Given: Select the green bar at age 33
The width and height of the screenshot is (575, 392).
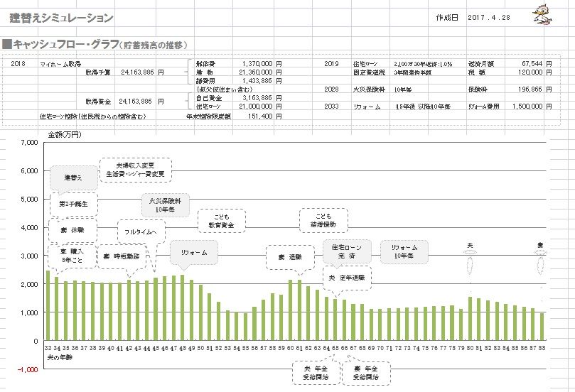Looking at the screenshot, I should 48,305.
